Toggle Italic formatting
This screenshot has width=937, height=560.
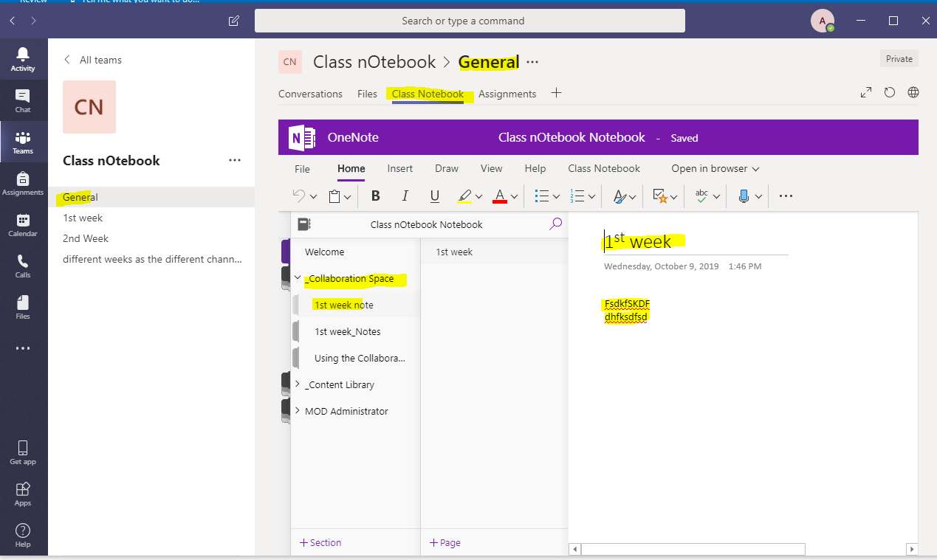pos(405,196)
